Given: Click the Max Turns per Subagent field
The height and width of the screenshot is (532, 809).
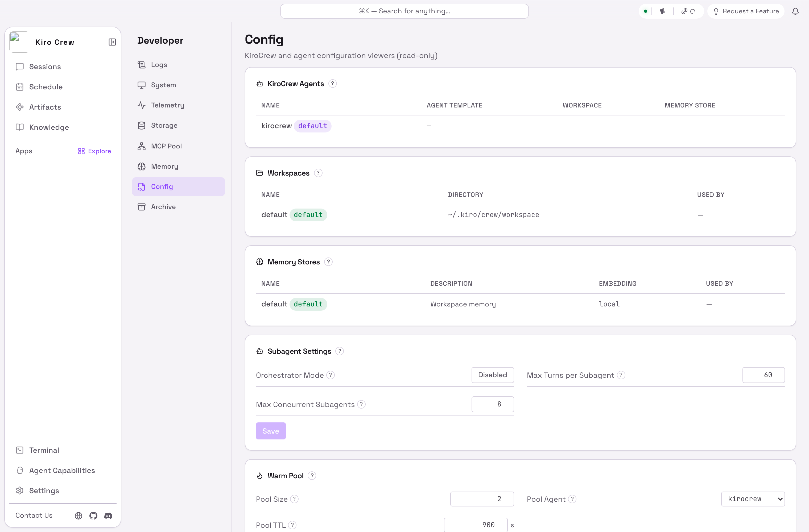Looking at the screenshot, I should 763,375.
